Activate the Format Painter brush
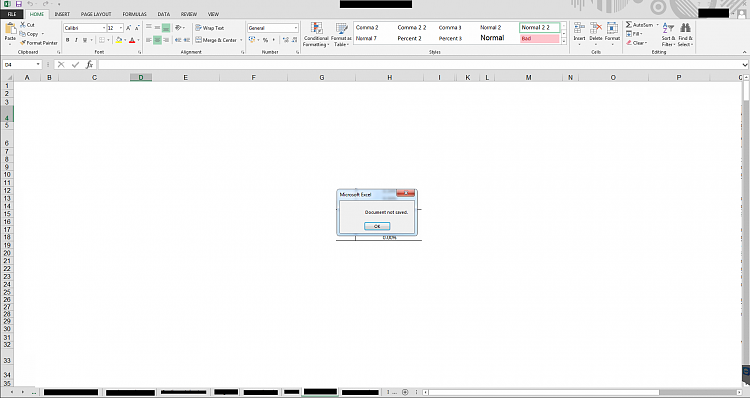The height and width of the screenshot is (398, 750). click(x=39, y=43)
